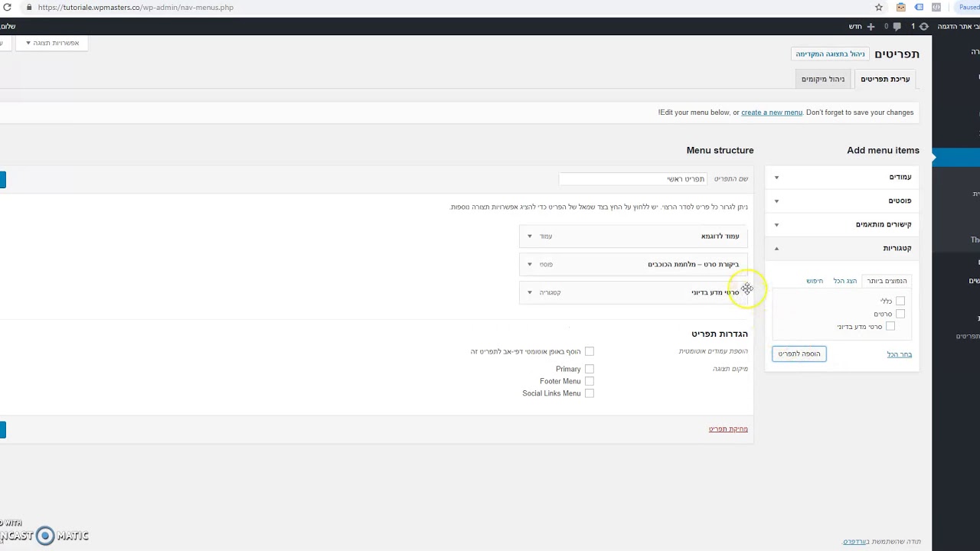Expand סרטי מדע בדיוני menu item arrow
Screen dimensions: 980x551
(529, 292)
